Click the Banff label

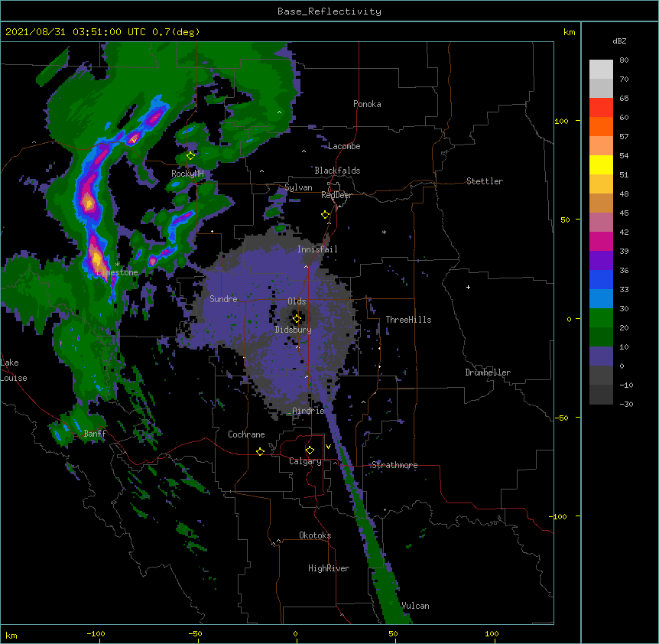click(95, 434)
